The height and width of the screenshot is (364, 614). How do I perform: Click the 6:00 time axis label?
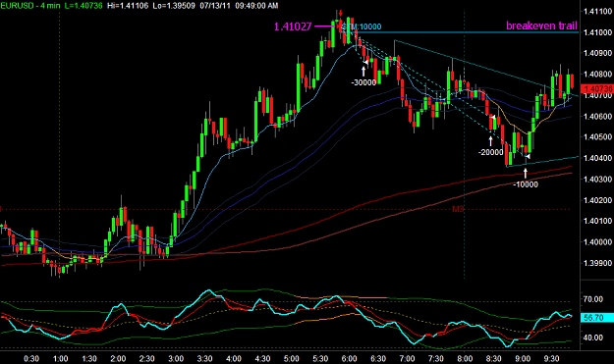(x=350, y=358)
